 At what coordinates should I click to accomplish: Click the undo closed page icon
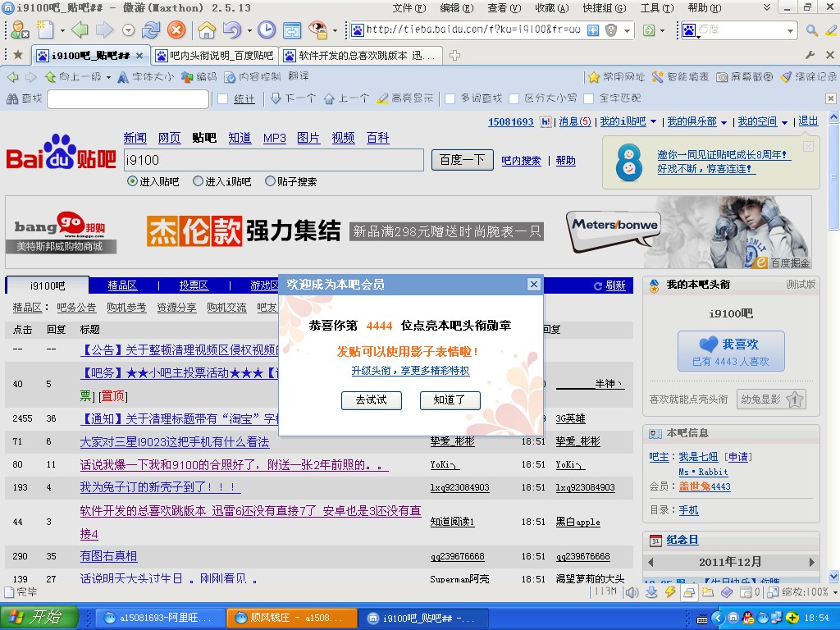(232, 30)
